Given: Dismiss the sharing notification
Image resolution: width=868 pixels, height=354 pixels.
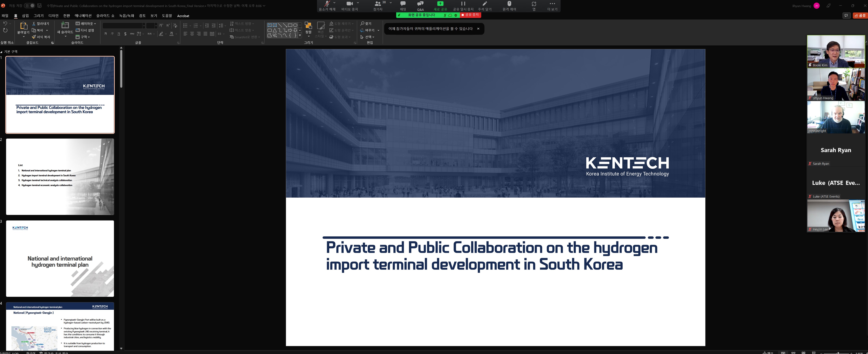Looking at the screenshot, I should [x=478, y=29].
